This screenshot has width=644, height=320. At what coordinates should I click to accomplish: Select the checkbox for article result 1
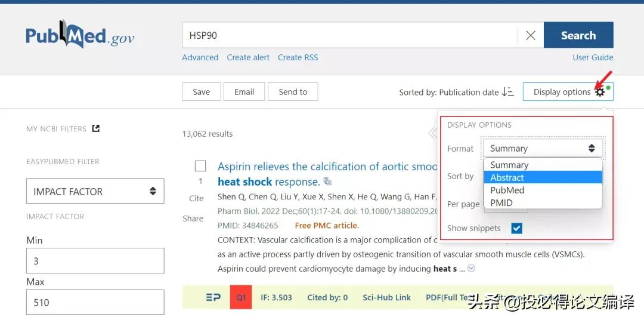pyautogui.click(x=200, y=166)
